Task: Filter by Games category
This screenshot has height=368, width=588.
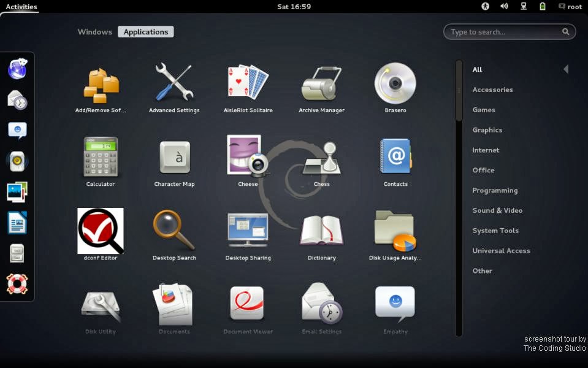Action: [484, 110]
